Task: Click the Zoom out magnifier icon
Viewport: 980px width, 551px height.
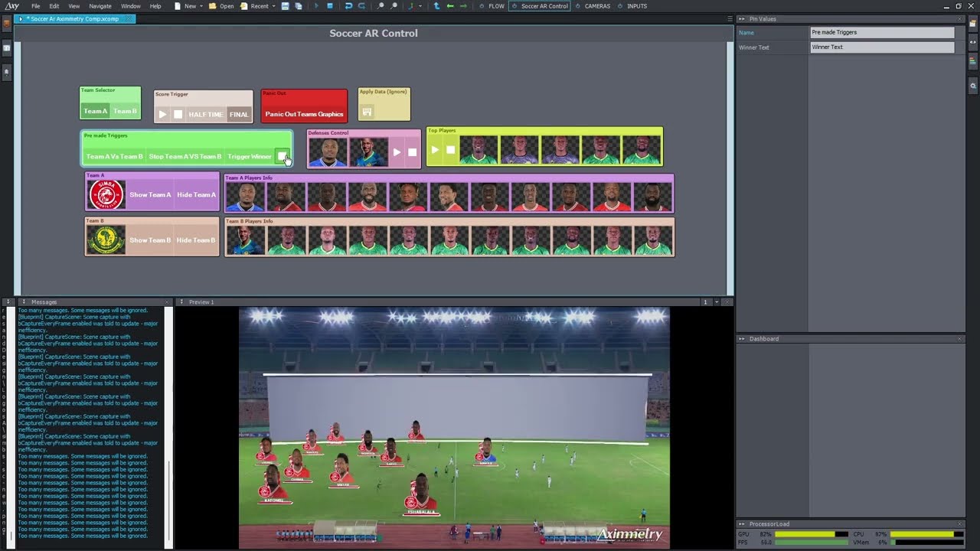Action: point(394,6)
